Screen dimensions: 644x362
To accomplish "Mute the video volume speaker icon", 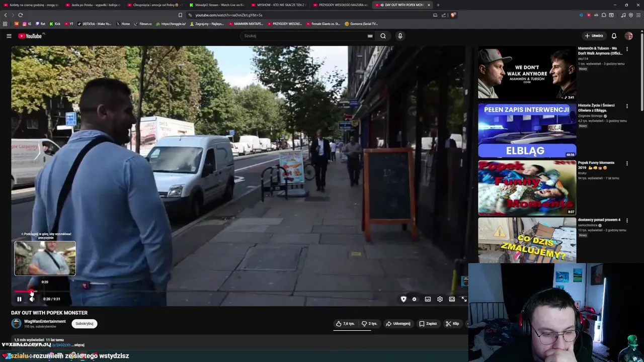I will [32, 299].
